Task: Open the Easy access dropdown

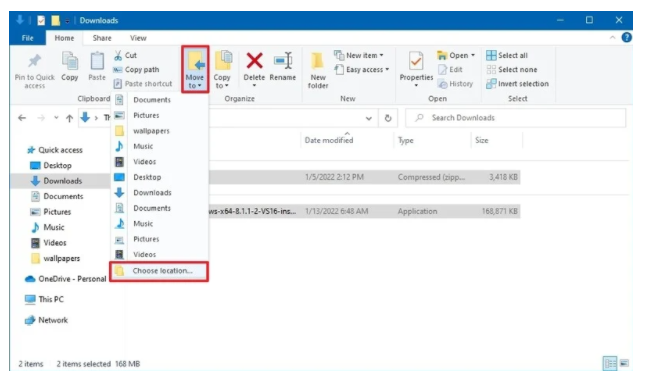Action: click(x=362, y=70)
